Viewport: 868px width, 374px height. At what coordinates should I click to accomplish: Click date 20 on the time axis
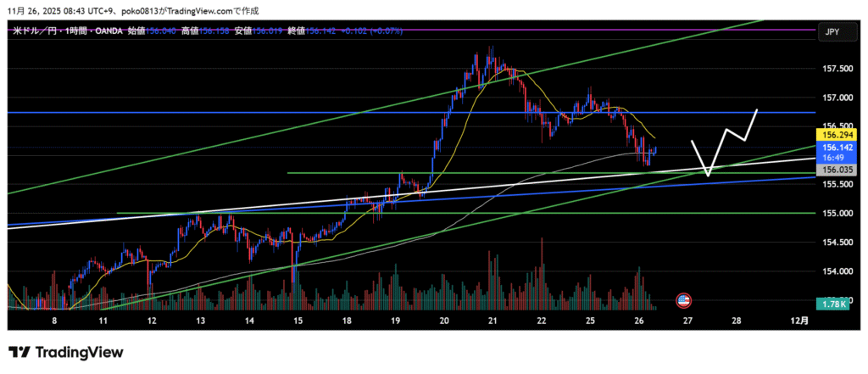point(444,322)
